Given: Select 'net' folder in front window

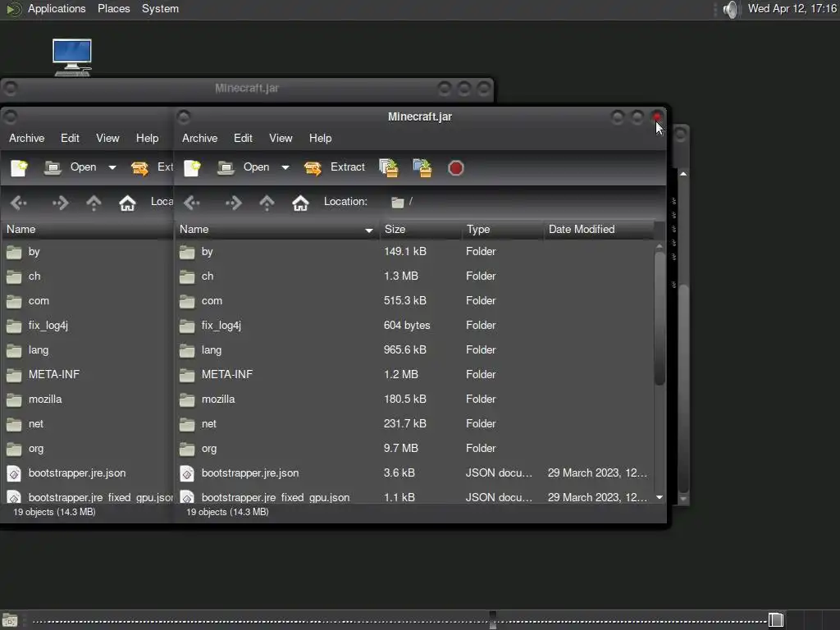Looking at the screenshot, I should click(414, 424).
